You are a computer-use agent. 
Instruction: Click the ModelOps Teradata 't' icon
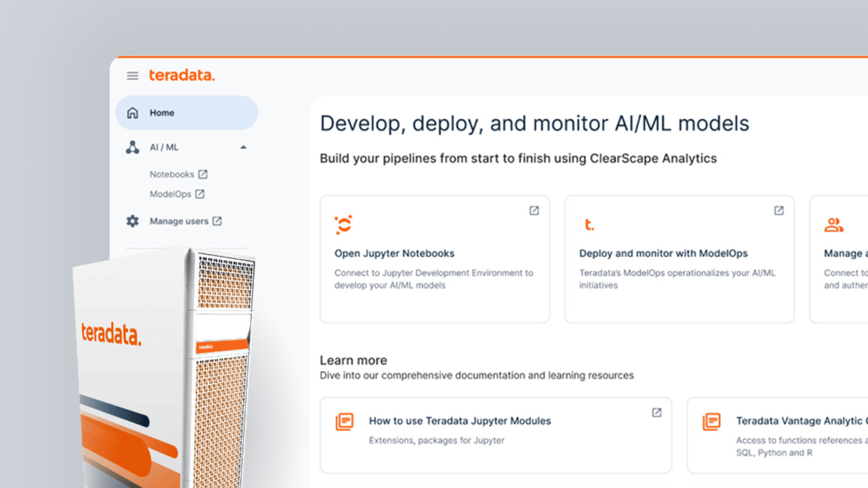click(589, 225)
